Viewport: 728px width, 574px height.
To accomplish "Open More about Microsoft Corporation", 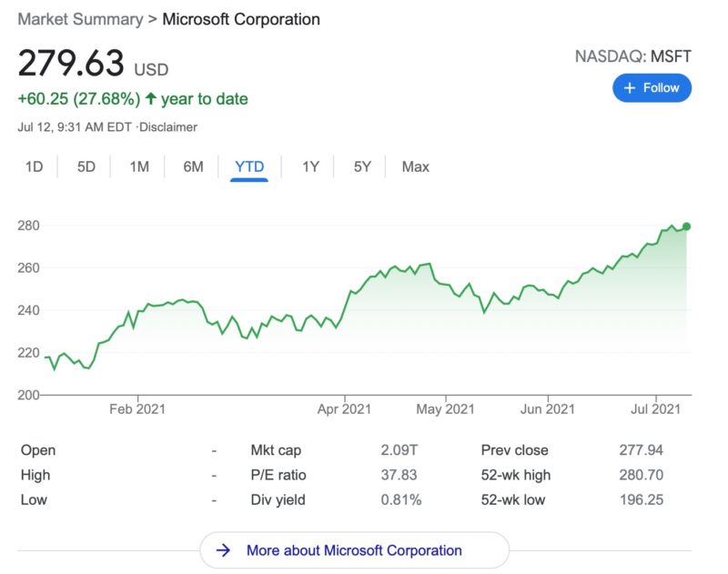I will pyautogui.click(x=354, y=550).
